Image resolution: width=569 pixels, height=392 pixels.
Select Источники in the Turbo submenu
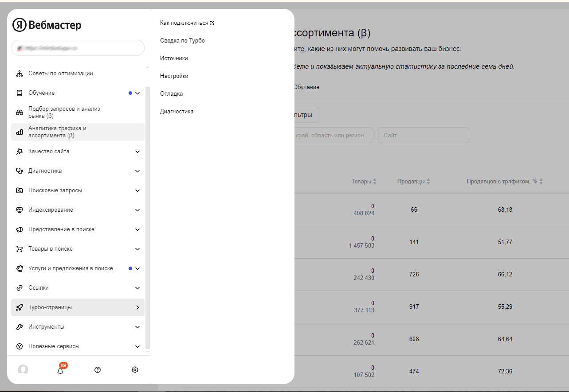click(174, 58)
